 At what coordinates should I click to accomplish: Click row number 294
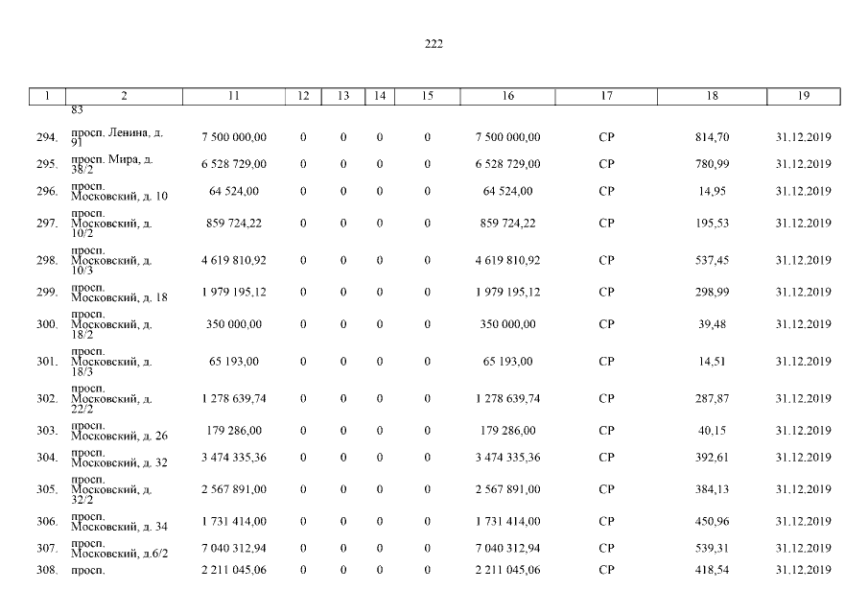pyautogui.click(x=47, y=137)
